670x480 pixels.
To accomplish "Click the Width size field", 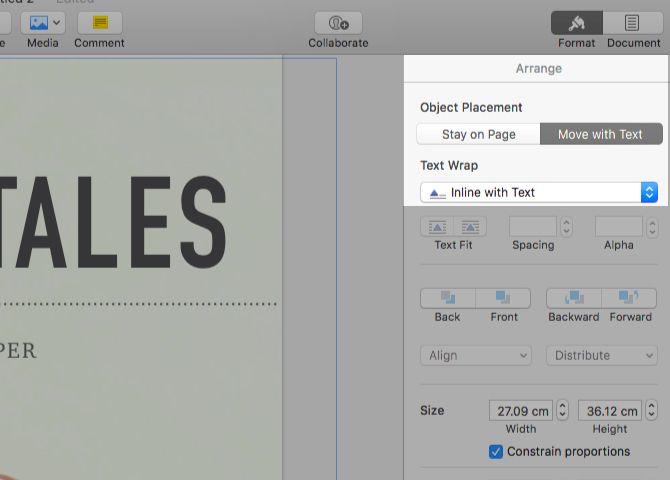I will pyautogui.click(x=521, y=411).
